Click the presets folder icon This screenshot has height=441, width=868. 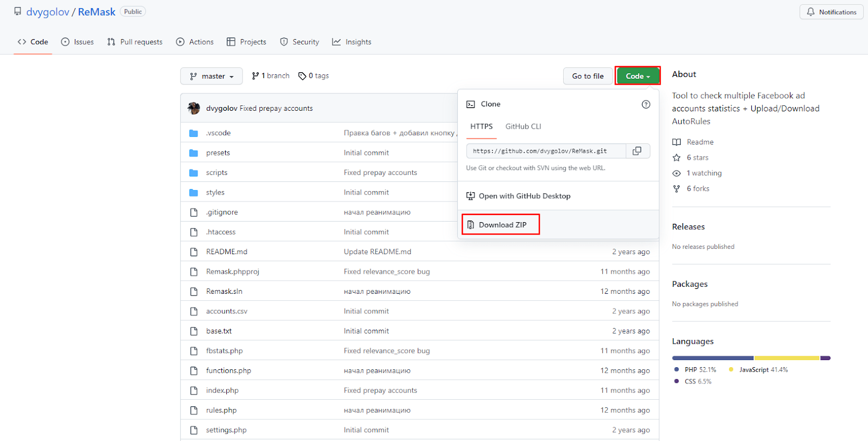[x=194, y=153]
